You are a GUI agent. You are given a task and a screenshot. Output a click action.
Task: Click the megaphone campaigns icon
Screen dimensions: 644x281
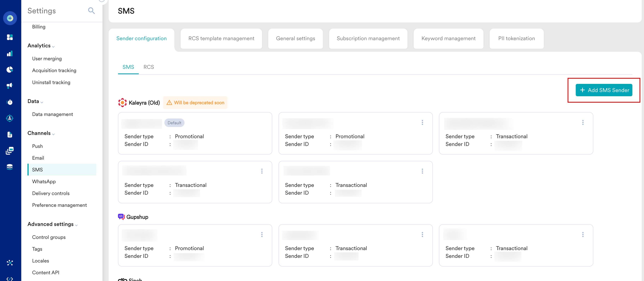(x=10, y=85)
